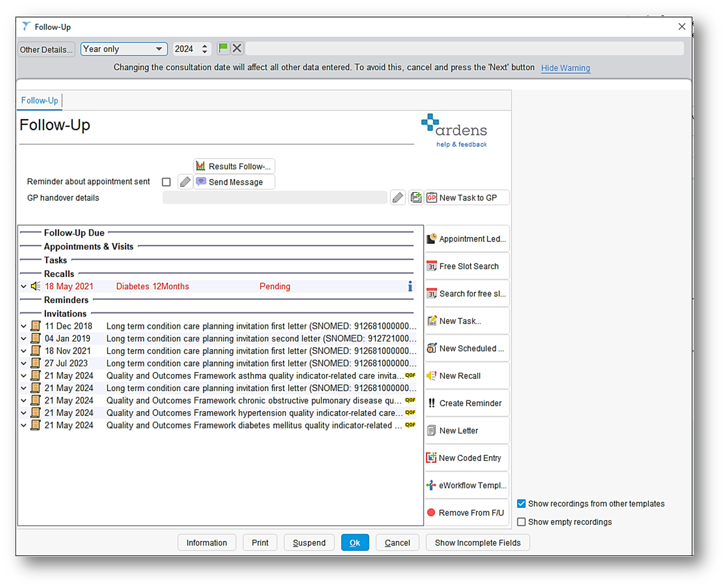
Task: Expand the 11 Dec 2018 invitation row
Action: coord(24,326)
